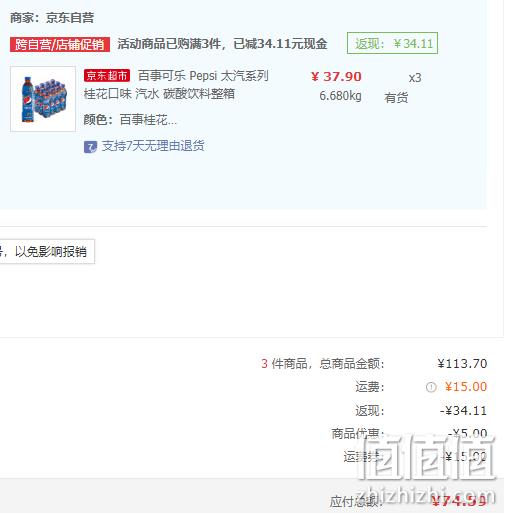Click the 7-day return shield icon

point(90,147)
